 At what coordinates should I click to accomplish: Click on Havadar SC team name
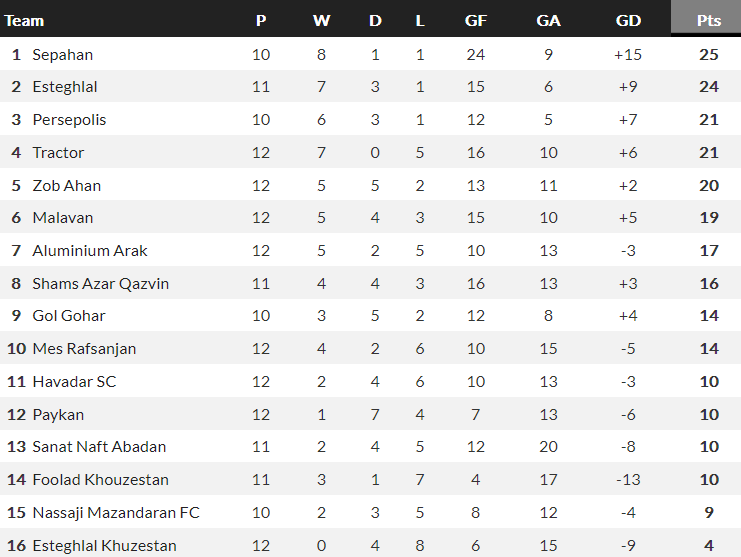(x=74, y=381)
